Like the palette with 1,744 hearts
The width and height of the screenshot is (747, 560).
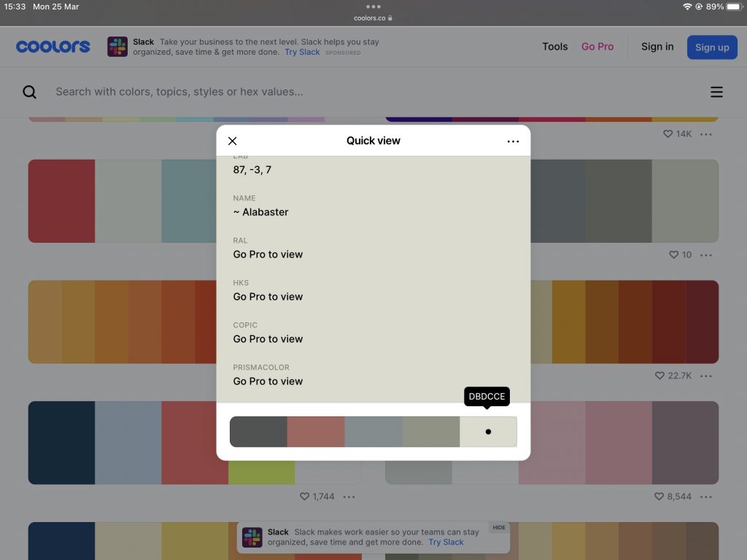pyautogui.click(x=304, y=497)
